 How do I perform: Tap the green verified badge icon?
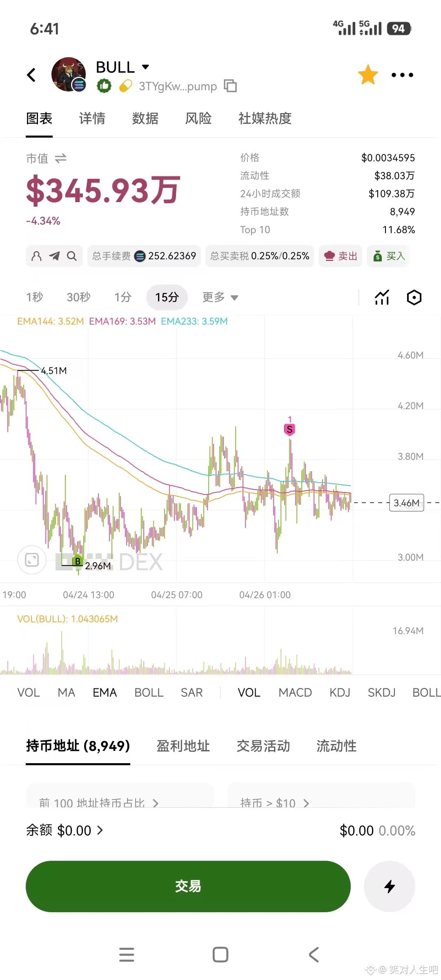[x=104, y=86]
